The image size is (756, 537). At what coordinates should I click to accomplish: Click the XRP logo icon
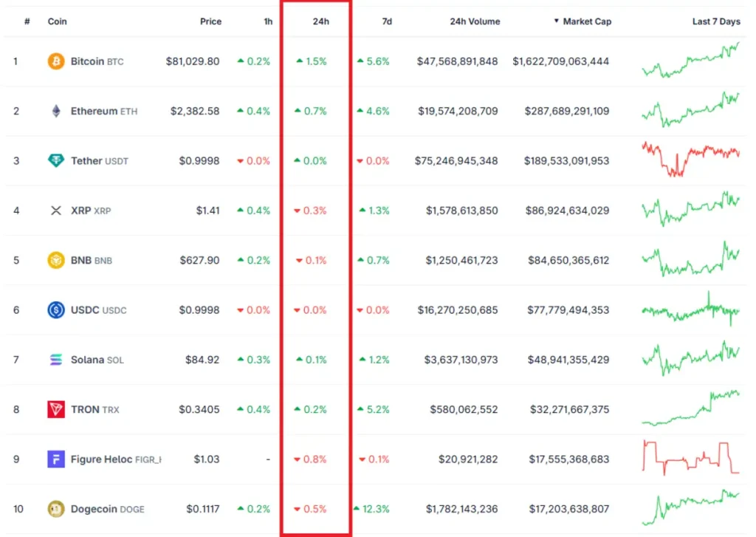coord(56,211)
